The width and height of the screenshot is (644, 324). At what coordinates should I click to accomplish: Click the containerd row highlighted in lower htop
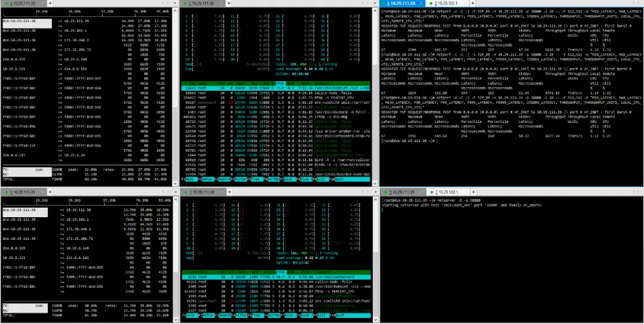tap(276, 277)
